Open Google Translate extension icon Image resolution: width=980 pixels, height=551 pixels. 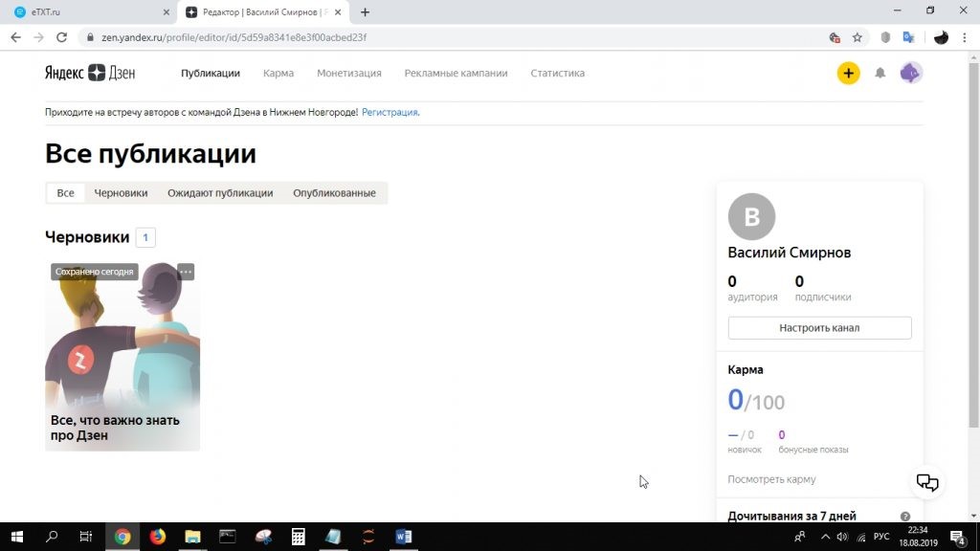click(x=909, y=37)
